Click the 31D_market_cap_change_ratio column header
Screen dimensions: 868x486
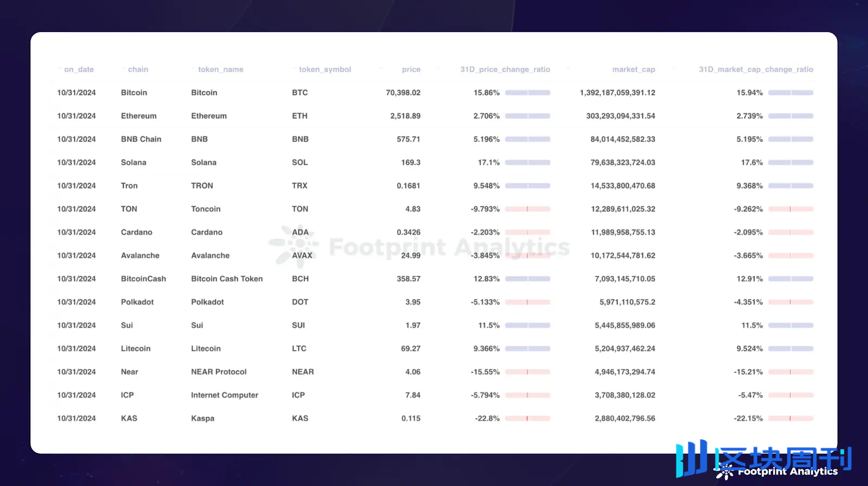click(x=755, y=69)
